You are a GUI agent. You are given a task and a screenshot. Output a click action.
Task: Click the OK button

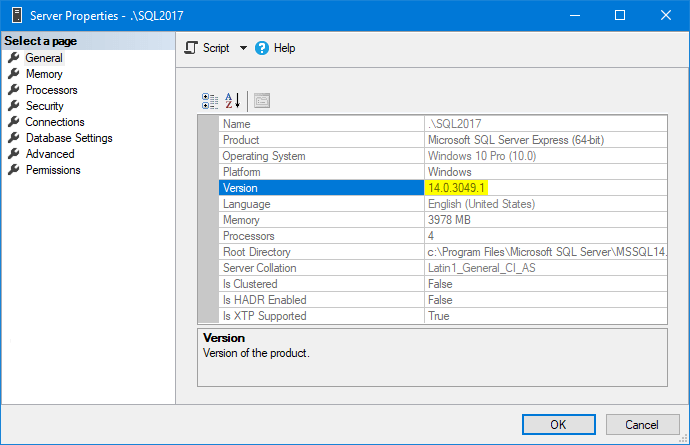pyautogui.click(x=558, y=424)
